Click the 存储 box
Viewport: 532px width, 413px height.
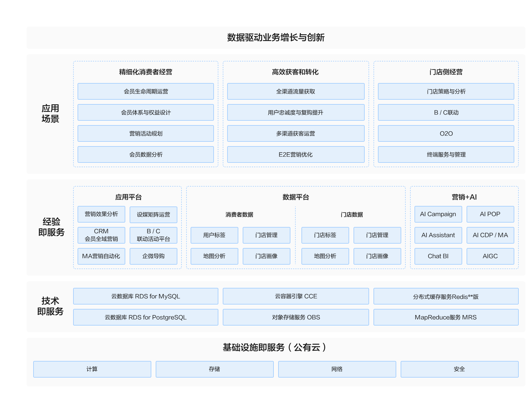[215, 369]
